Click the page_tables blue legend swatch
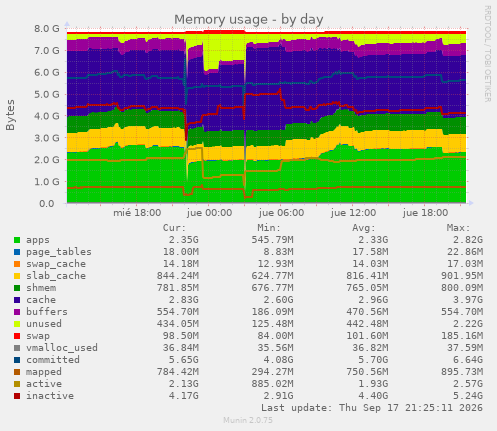This screenshot has width=497, height=431. pos(17,252)
